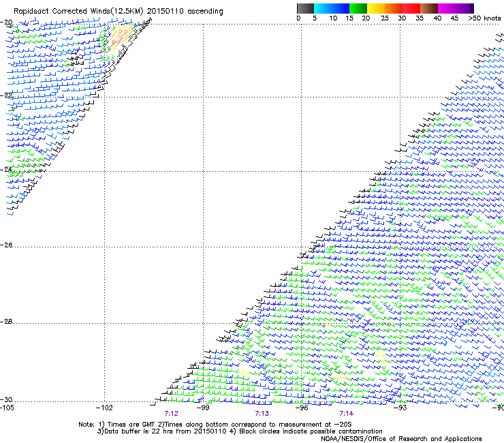Pick the red 30-35 knots color segment

tap(411, 9)
